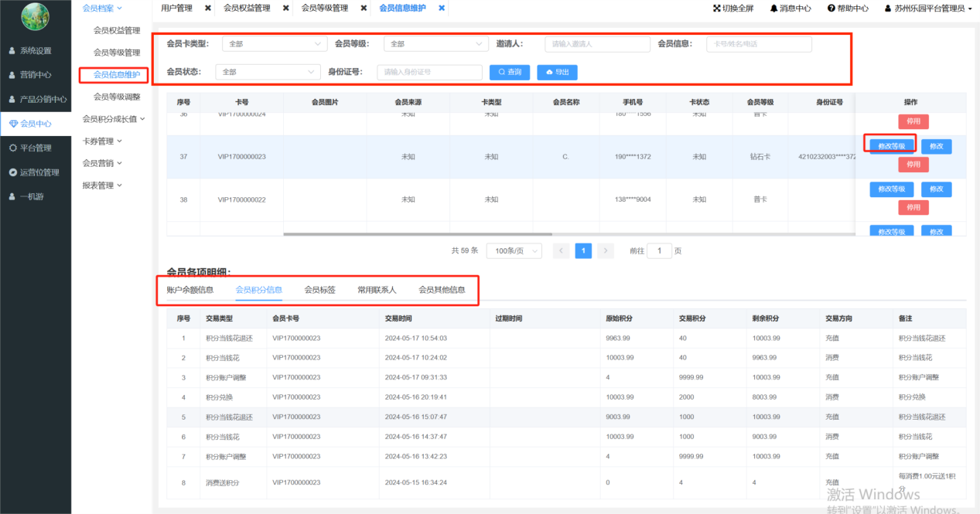The height and width of the screenshot is (514, 980).
Task: Close the 用户管理 tab with its X
Action: (207, 9)
